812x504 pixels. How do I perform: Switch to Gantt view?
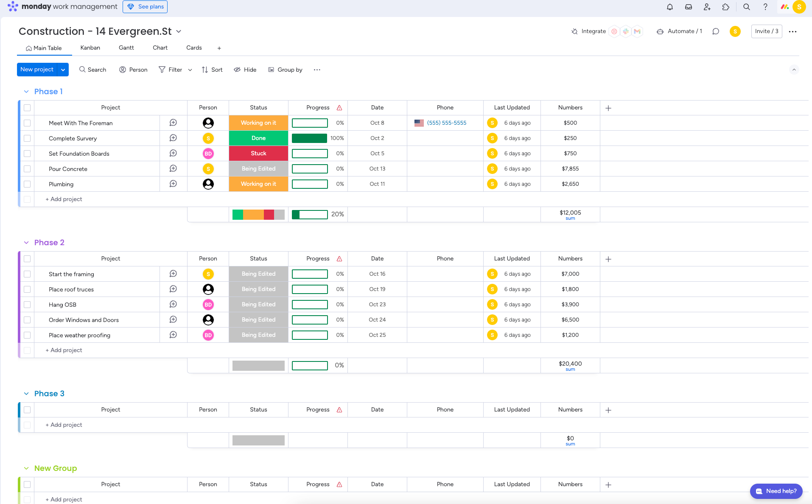click(126, 48)
